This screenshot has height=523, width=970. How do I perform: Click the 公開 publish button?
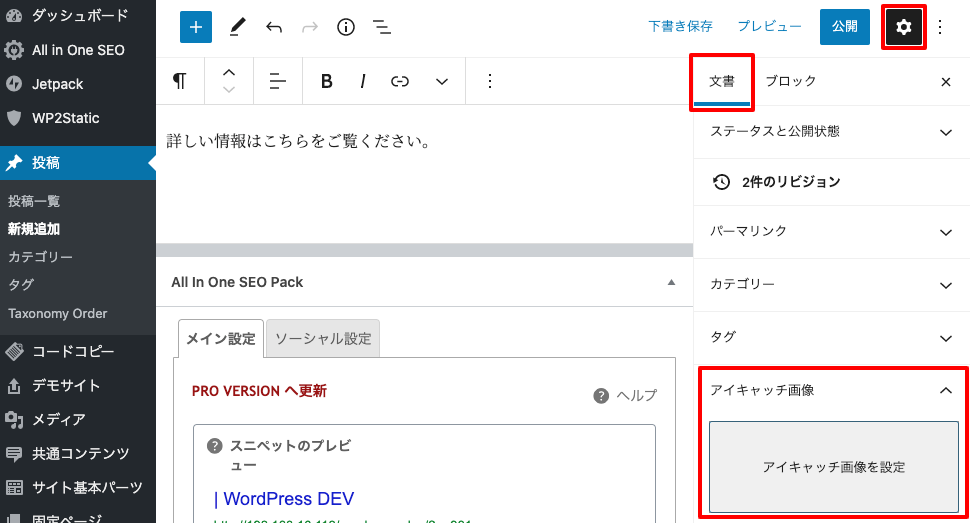(845, 27)
